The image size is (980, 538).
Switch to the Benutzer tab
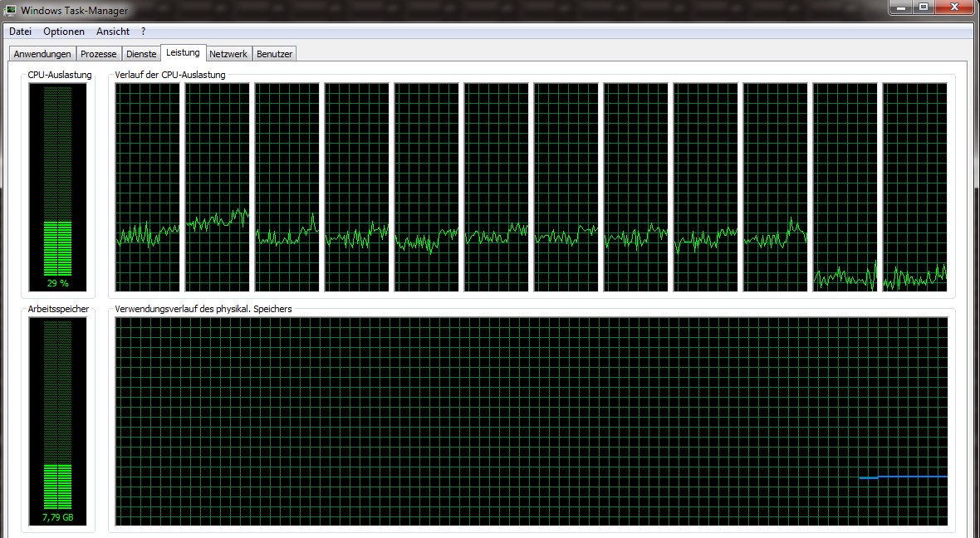(274, 54)
